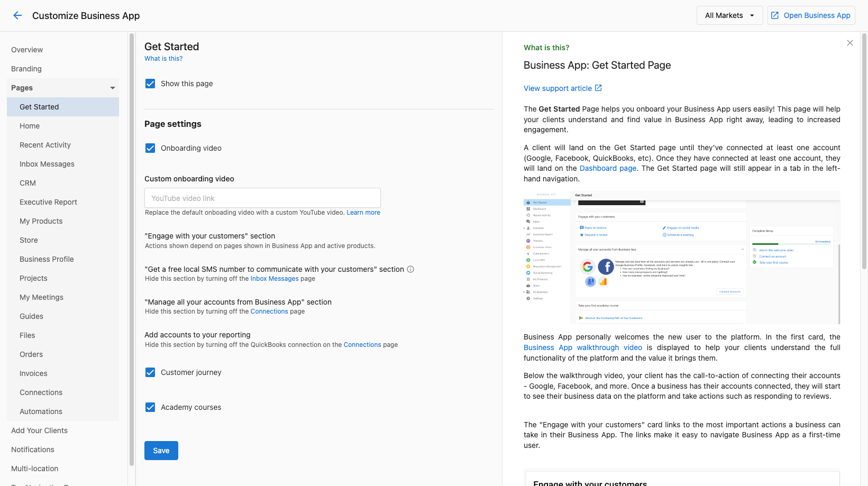Click Learn more link under video field
The image size is (868, 486).
point(363,213)
